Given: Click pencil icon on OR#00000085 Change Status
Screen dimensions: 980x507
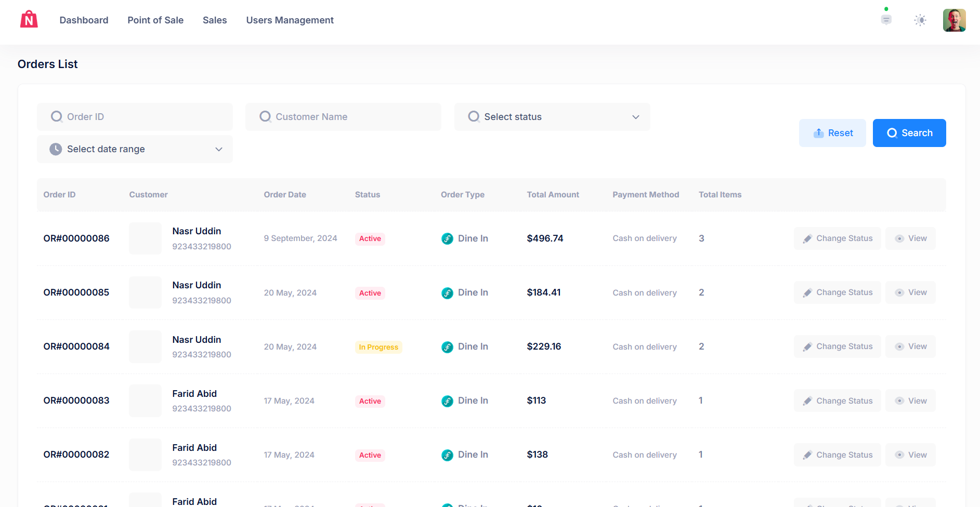Looking at the screenshot, I should point(807,293).
